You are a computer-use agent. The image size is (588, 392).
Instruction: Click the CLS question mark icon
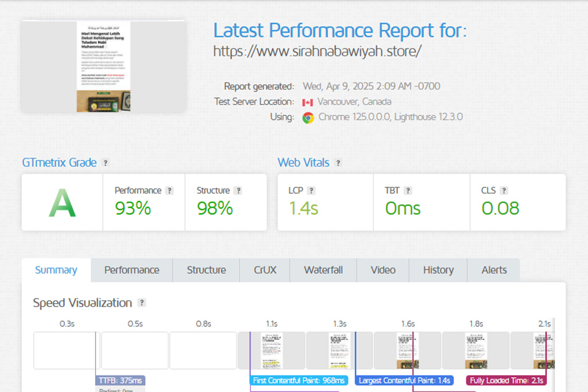click(x=504, y=191)
